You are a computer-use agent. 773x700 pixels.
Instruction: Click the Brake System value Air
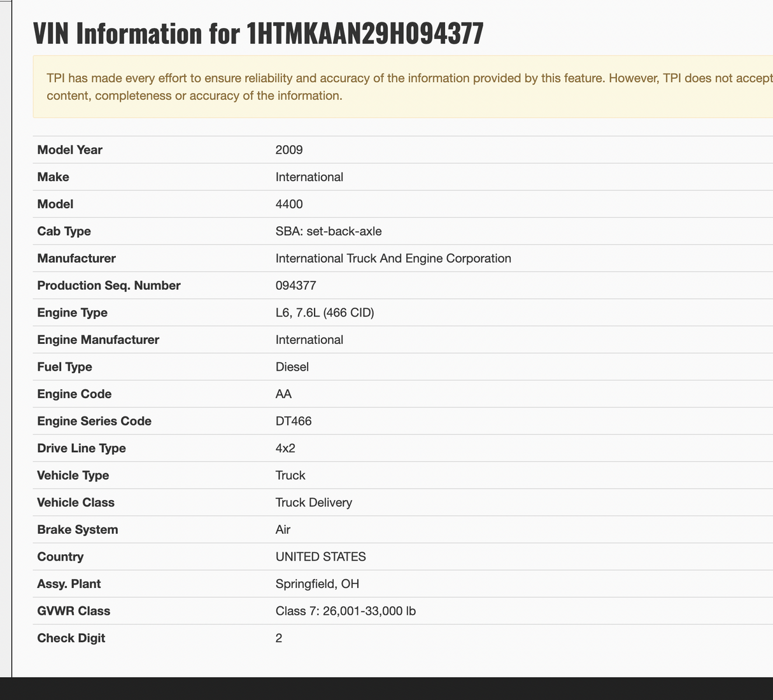[283, 530]
